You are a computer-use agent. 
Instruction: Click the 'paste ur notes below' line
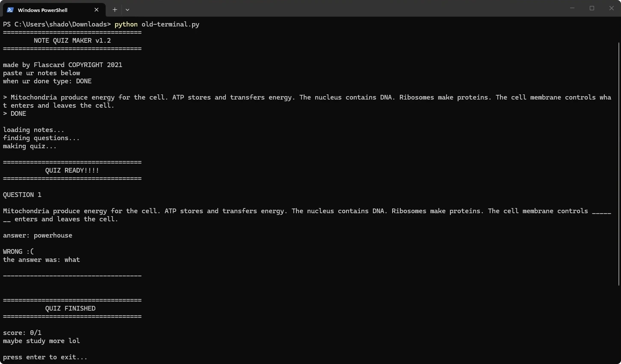(41, 73)
